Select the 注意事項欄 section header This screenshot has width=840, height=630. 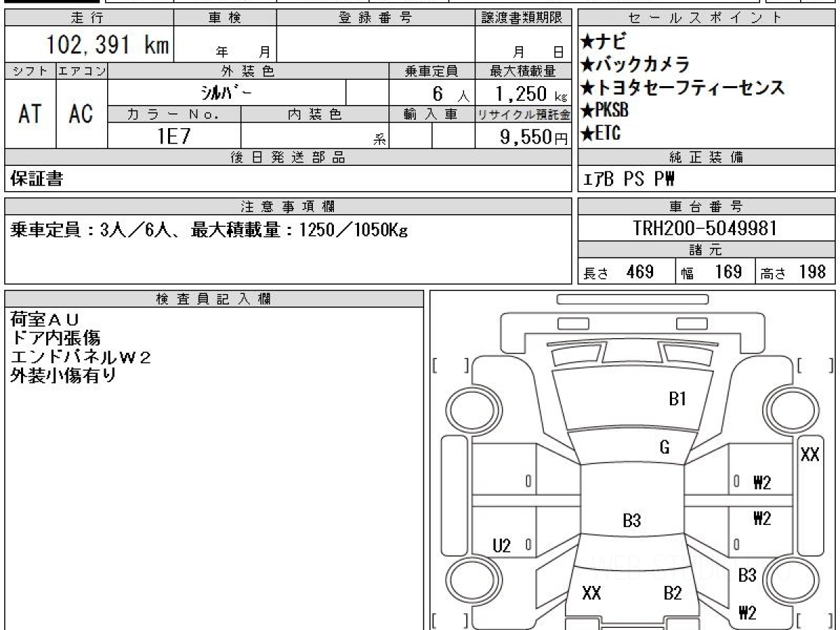[x=288, y=206]
